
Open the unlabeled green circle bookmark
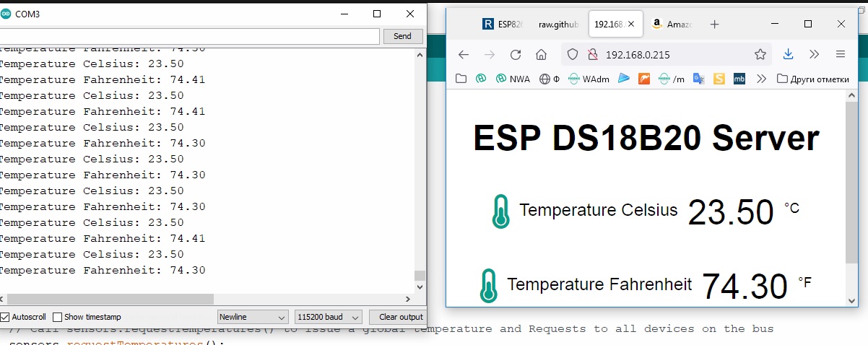click(x=480, y=79)
